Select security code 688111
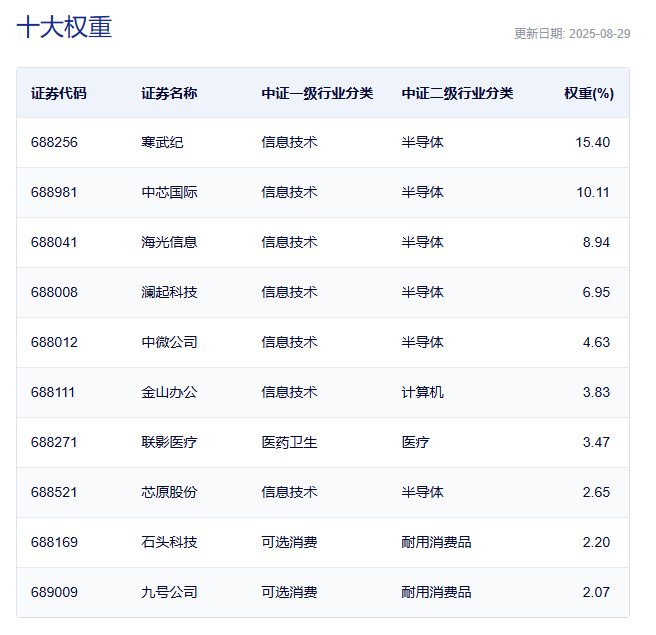The height and width of the screenshot is (635, 656). tap(53, 392)
